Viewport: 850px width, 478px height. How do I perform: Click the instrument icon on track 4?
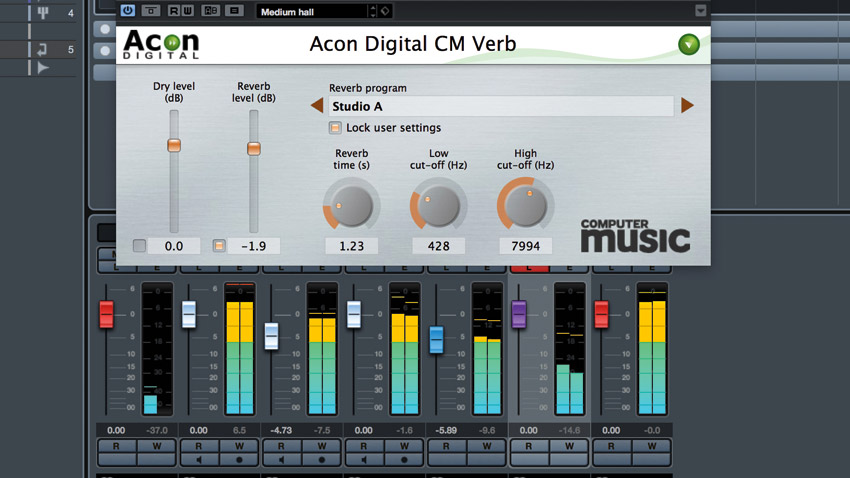43,12
